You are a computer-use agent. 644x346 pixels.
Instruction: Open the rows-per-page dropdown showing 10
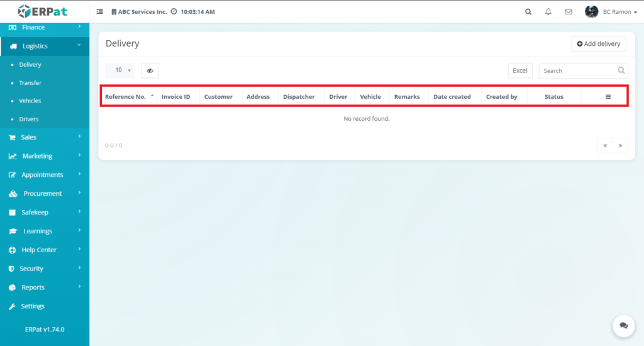coord(119,70)
